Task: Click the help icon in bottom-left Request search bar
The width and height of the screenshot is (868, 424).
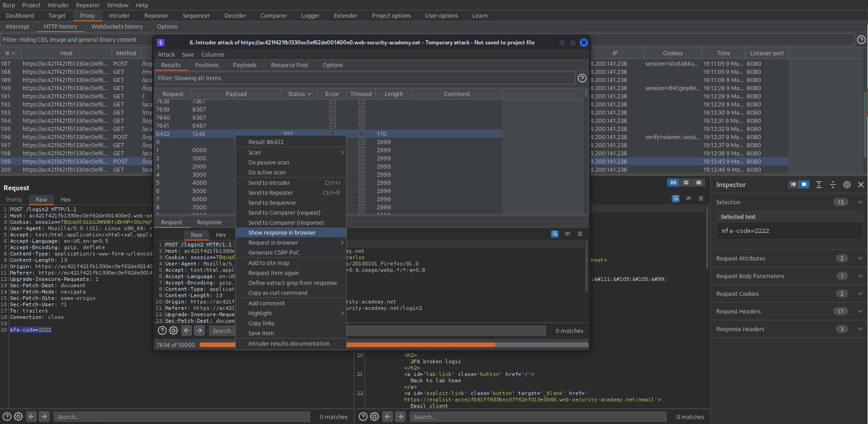Action: point(7,416)
